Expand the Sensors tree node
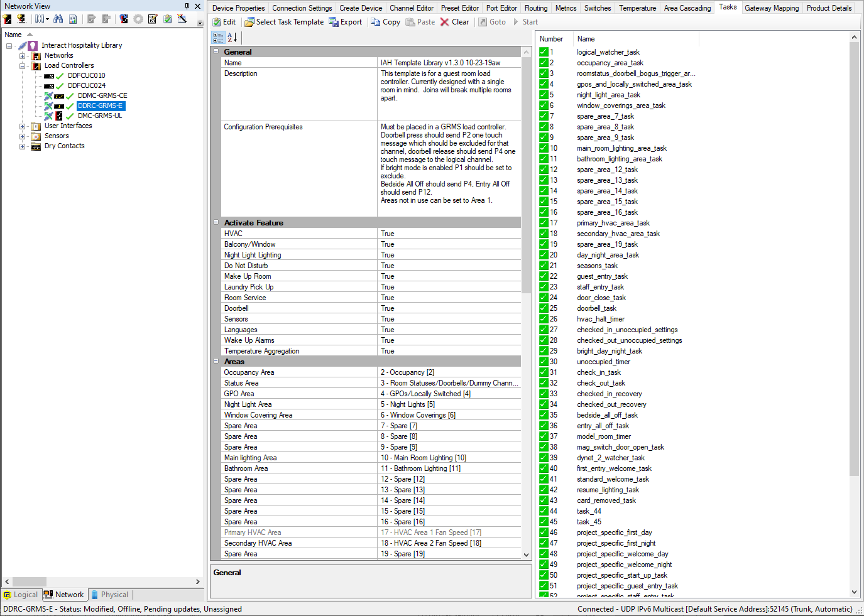 (22, 136)
